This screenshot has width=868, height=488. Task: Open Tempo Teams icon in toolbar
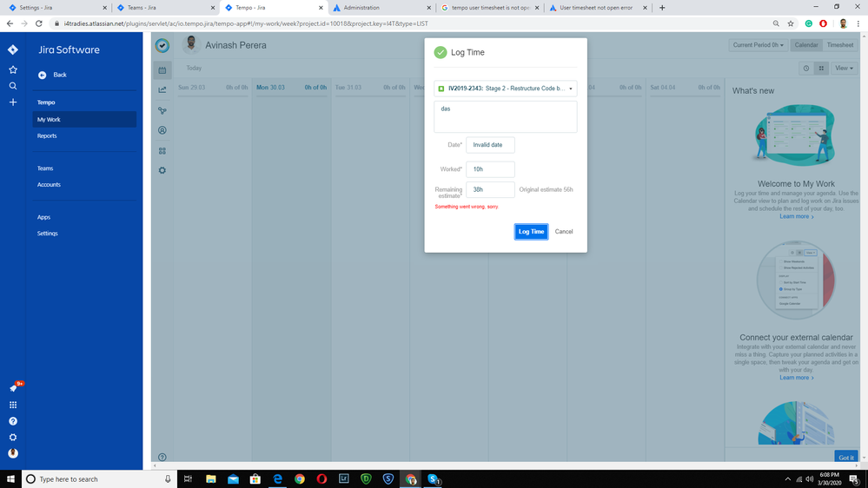click(162, 110)
